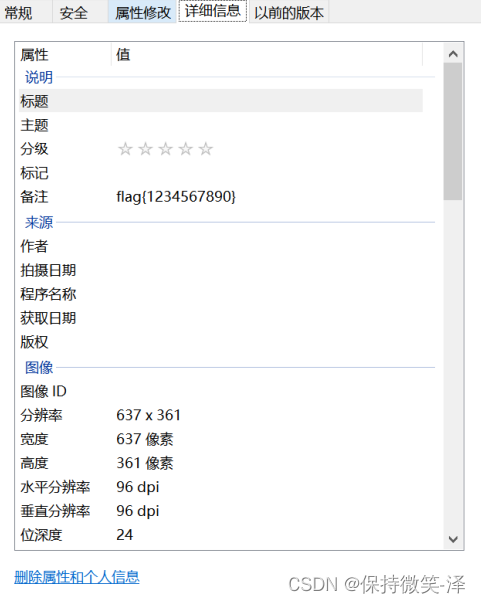Click the scrollbar down arrow
The image size is (481, 603).
[453, 539]
